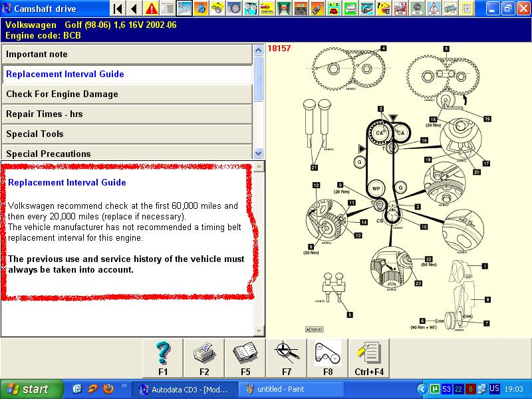Select Replacement Interval Guide in list
Image resolution: width=532 pixels, height=399 pixels.
point(126,74)
